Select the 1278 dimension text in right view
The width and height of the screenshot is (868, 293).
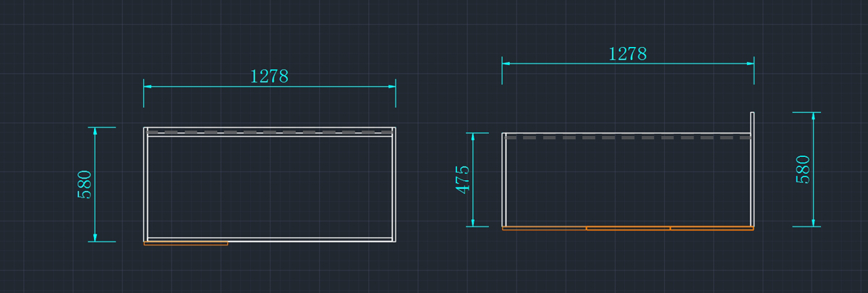point(627,54)
